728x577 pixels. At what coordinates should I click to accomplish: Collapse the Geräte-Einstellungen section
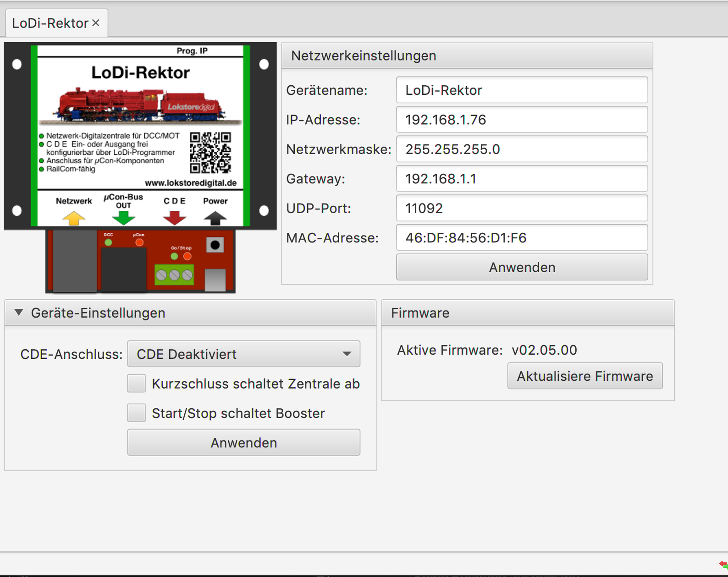[19, 313]
